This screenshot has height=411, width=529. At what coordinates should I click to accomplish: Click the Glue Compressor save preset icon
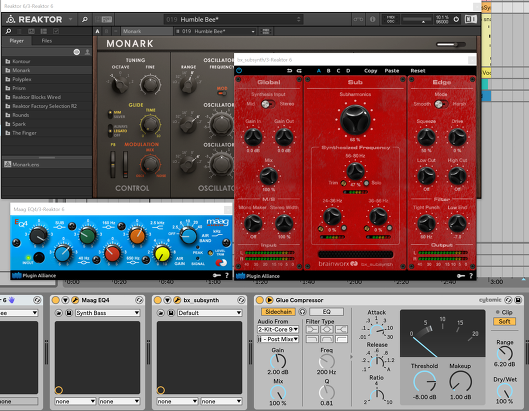pos(518,300)
